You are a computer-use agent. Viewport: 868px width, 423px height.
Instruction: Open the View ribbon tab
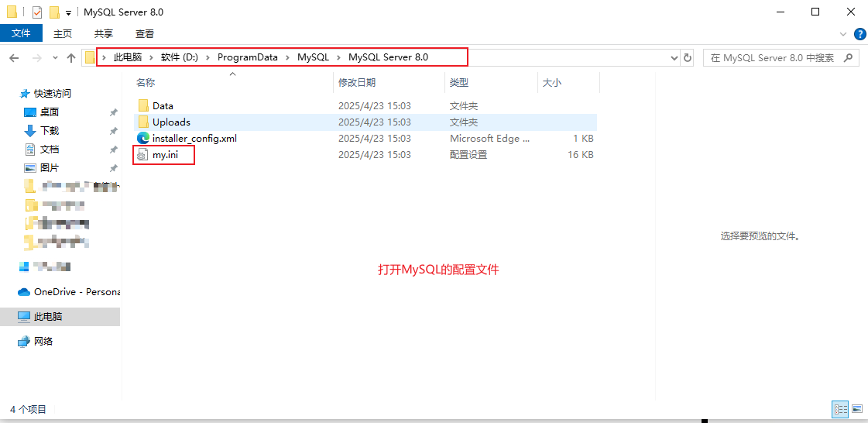click(x=145, y=34)
